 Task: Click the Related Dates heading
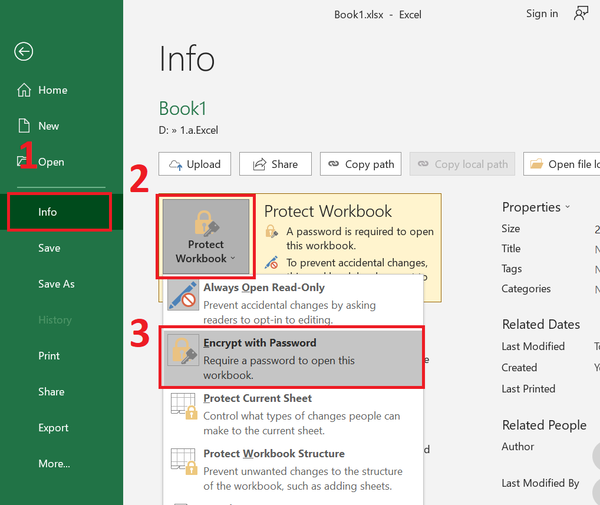pyautogui.click(x=541, y=324)
